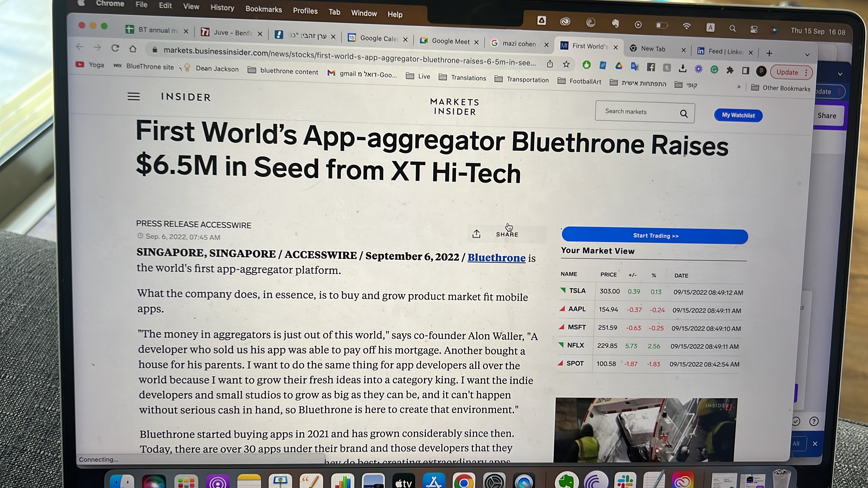This screenshot has height=488, width=868.
Task: Click the search markets magnifier icon
Action: pyautogui.click(x=683, y=114)
